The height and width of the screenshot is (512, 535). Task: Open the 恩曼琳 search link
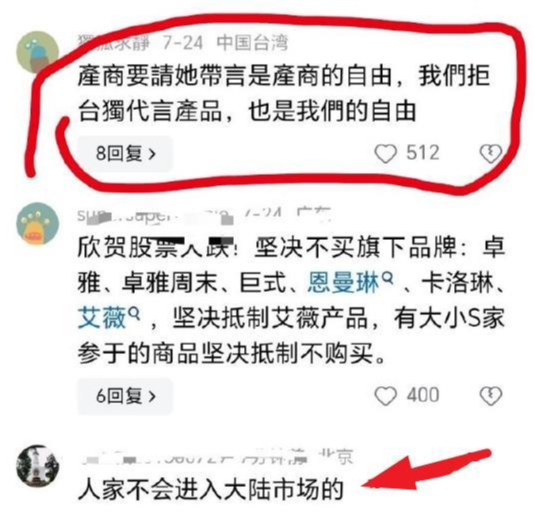coord(343,283)
